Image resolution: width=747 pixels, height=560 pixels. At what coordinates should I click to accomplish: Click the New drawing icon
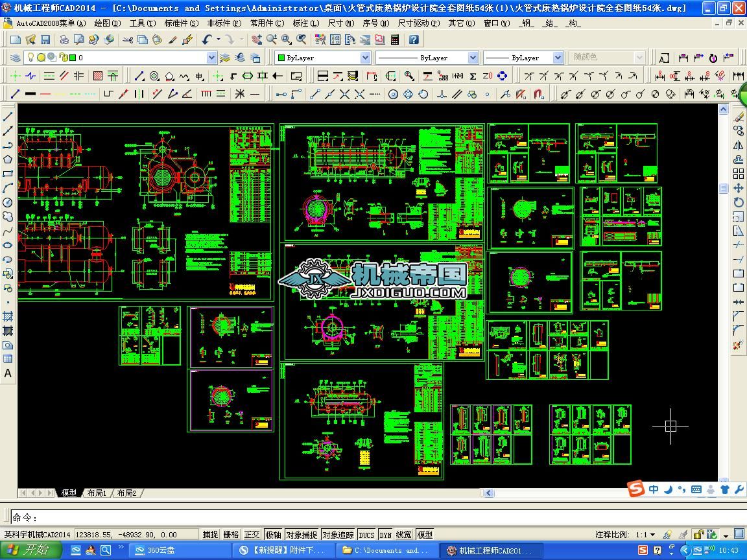click(x=16, y=40)
